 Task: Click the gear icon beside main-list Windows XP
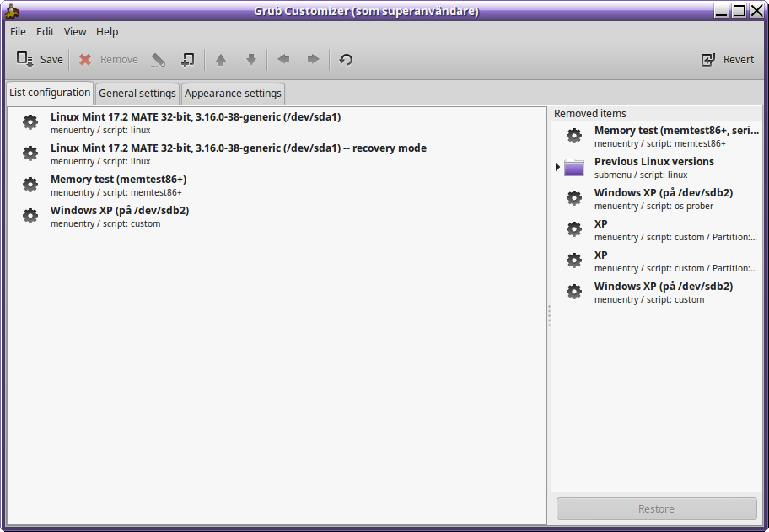pos(30,216)
